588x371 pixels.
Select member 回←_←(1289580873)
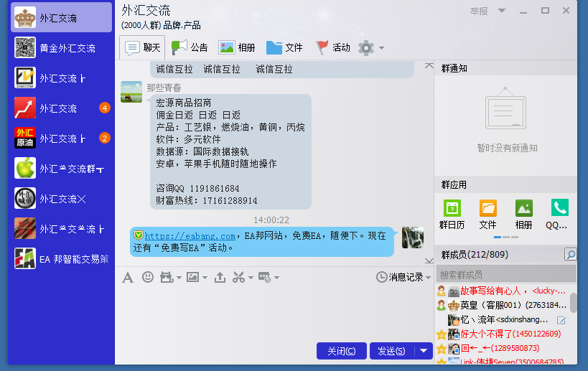pos(503,348)
